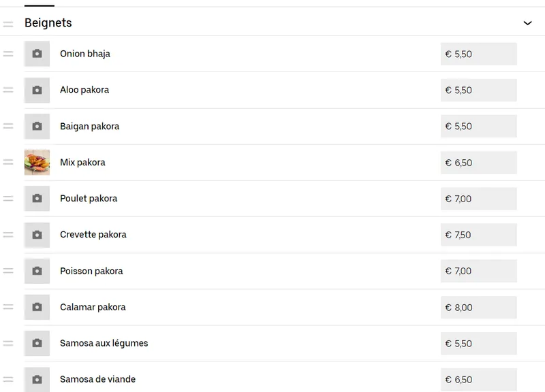Click the Beignets section drag handle
Image resolution: width=545 pixels, height=392 pixels.
coord(8,24)
